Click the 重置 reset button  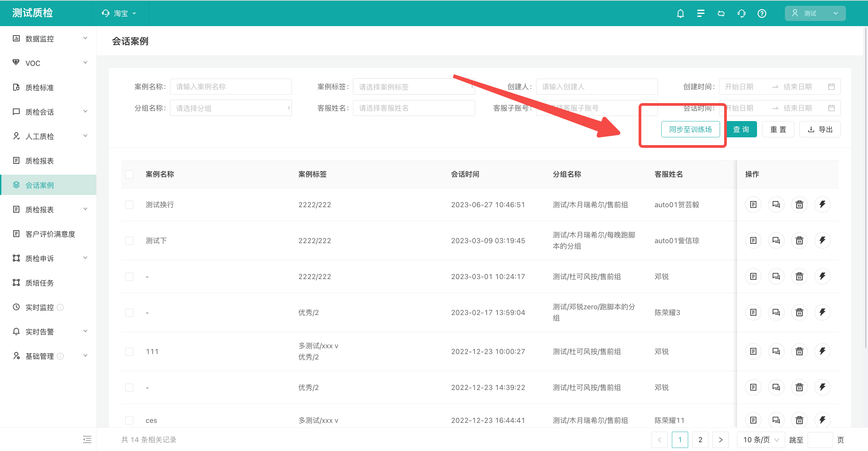coord(778,129)
